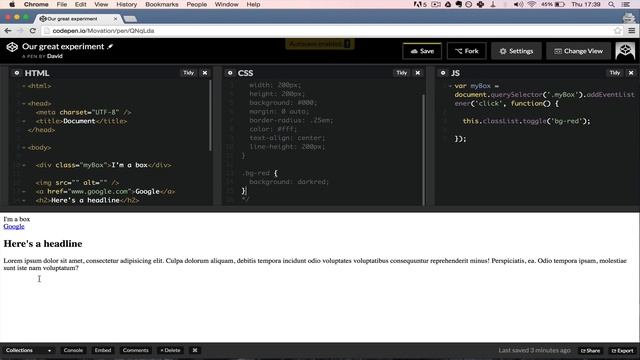Share this pen
The width and height of the screenshot is (640, 360).
(591, 351)
